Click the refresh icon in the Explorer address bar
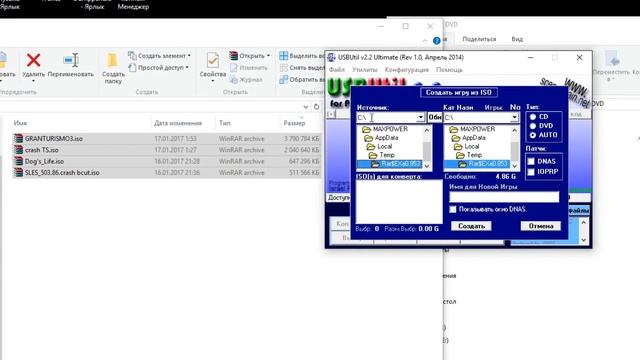 [x=316, y=107]
